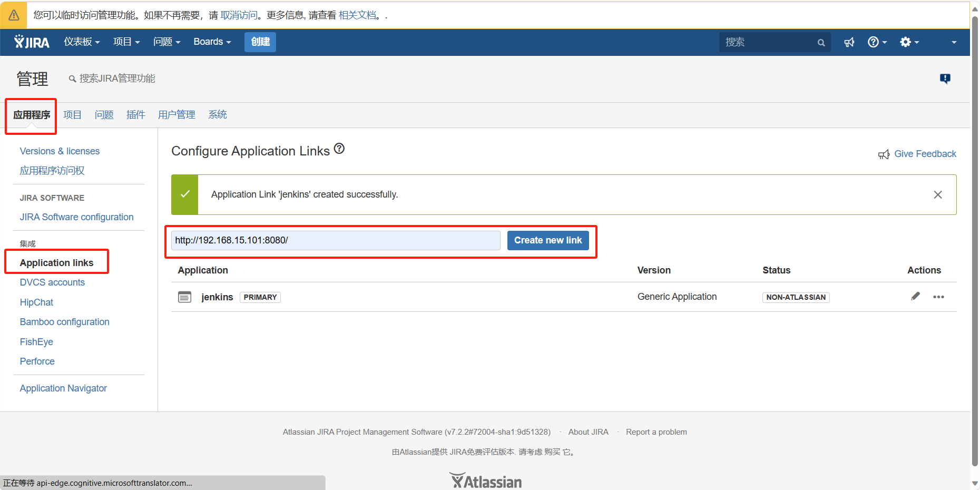
Task: Click the scrollbar down arrow
Action: pos(975,483)
